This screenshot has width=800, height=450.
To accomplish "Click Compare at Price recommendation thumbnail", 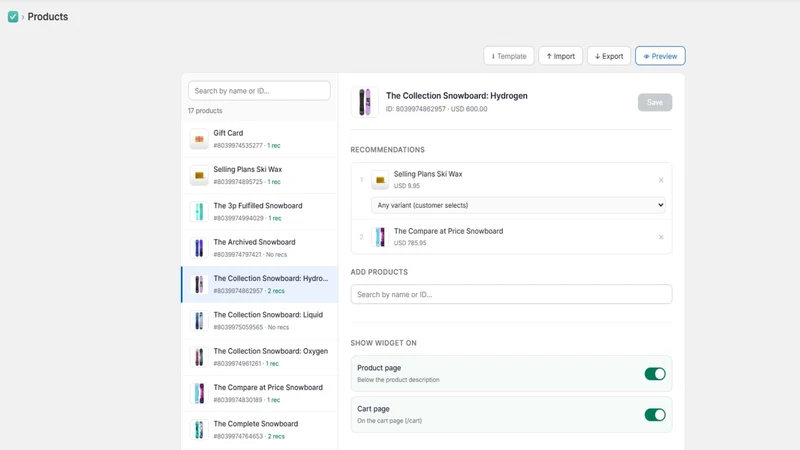I will pyautogui.click(x=380, y=237).
